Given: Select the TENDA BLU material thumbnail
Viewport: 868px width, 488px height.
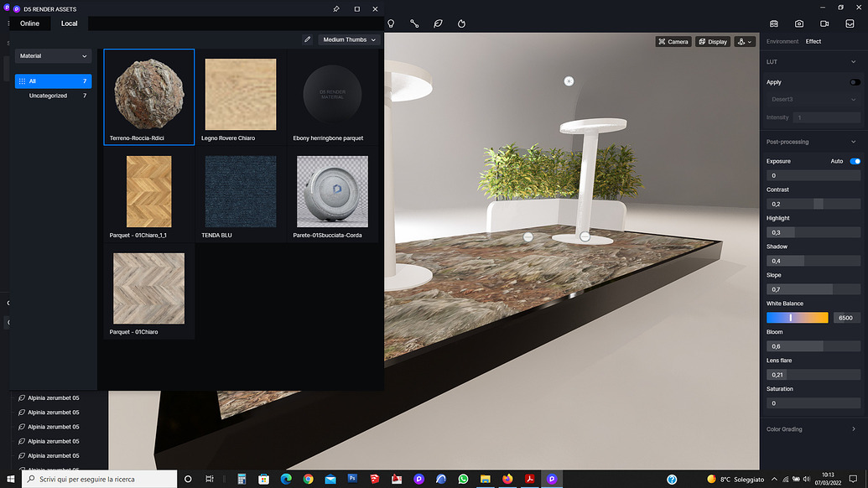Looking at the screenshot, I should [x=241, y=191].
